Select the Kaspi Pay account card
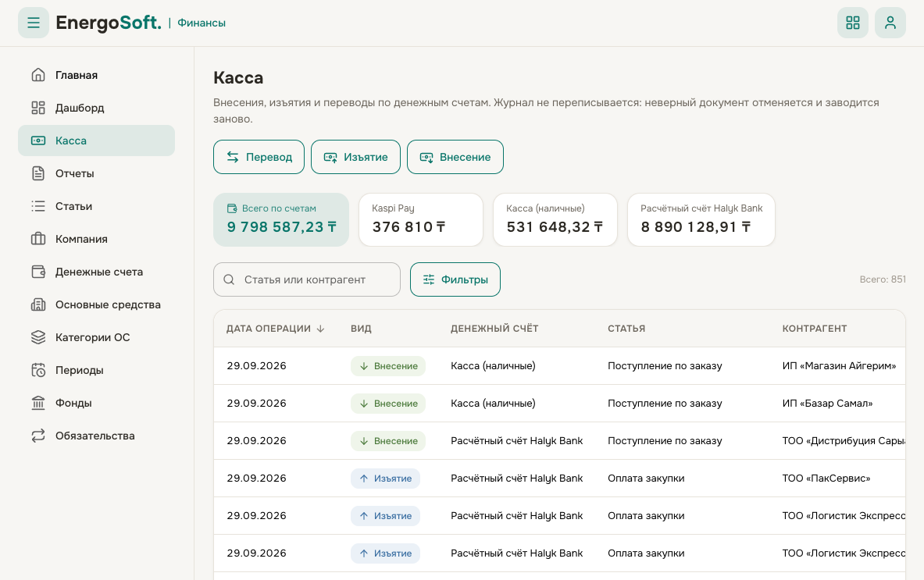924x580 pixels. click(421, 219)
